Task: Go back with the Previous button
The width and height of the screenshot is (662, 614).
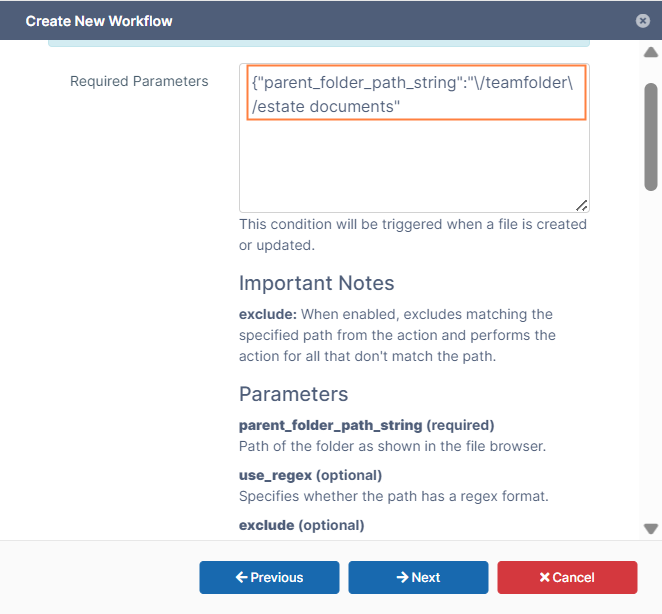Action: coord(269,577)
